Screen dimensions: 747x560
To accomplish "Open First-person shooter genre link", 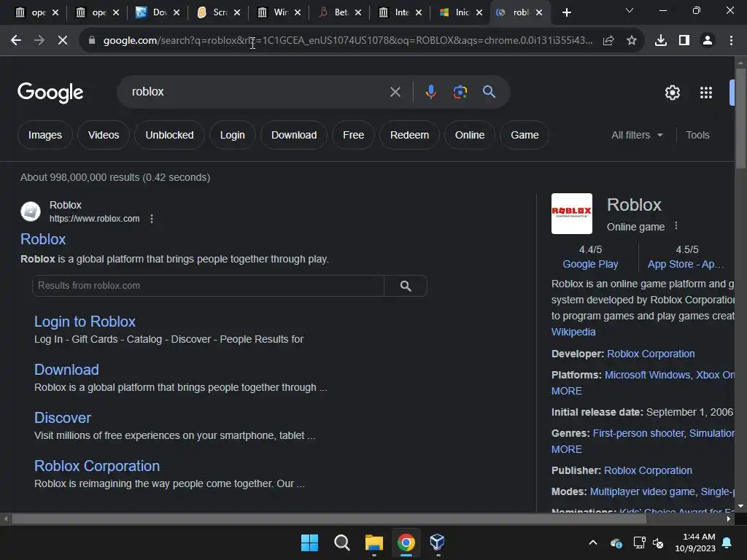I will 638,433.
